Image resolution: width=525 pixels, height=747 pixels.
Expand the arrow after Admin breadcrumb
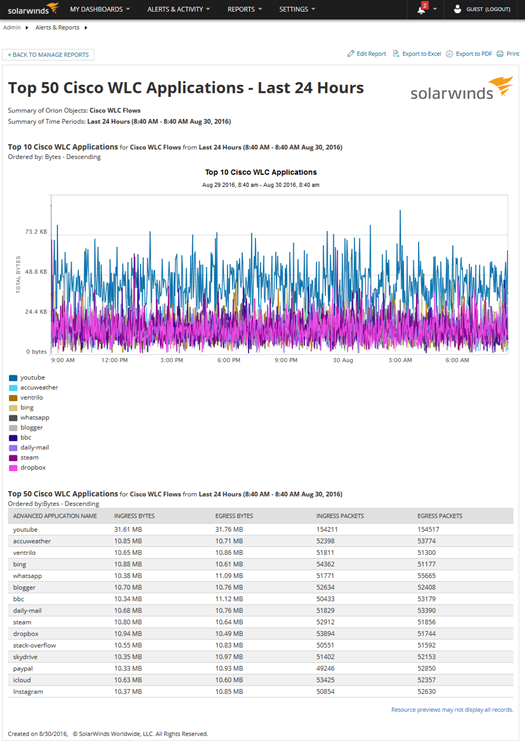coord(27,28)
